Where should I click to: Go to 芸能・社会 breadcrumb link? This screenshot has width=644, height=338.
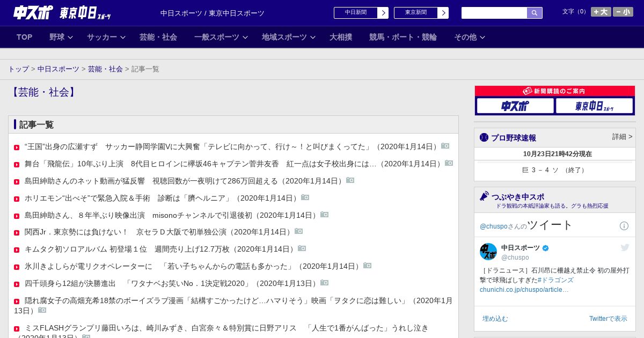(x=105, y=69)
